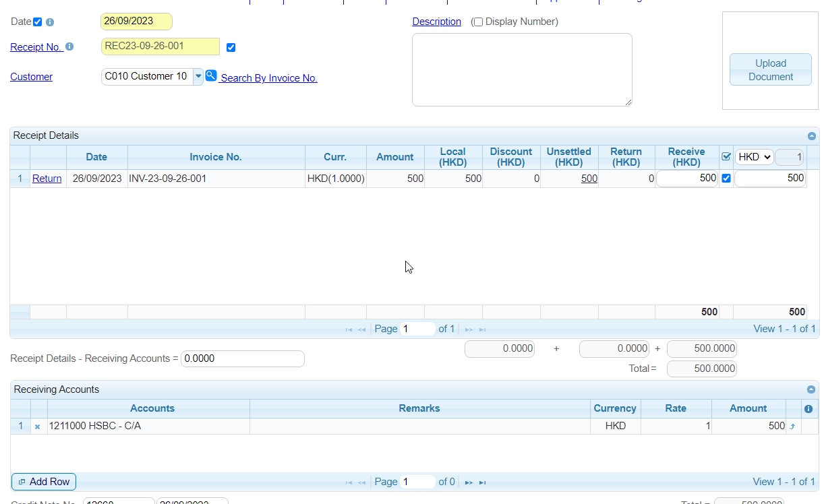Viewport: 822px width, 504px height.
Task: Click the magnifier icon next to Customer dropdown
Action: pos(211,76)
